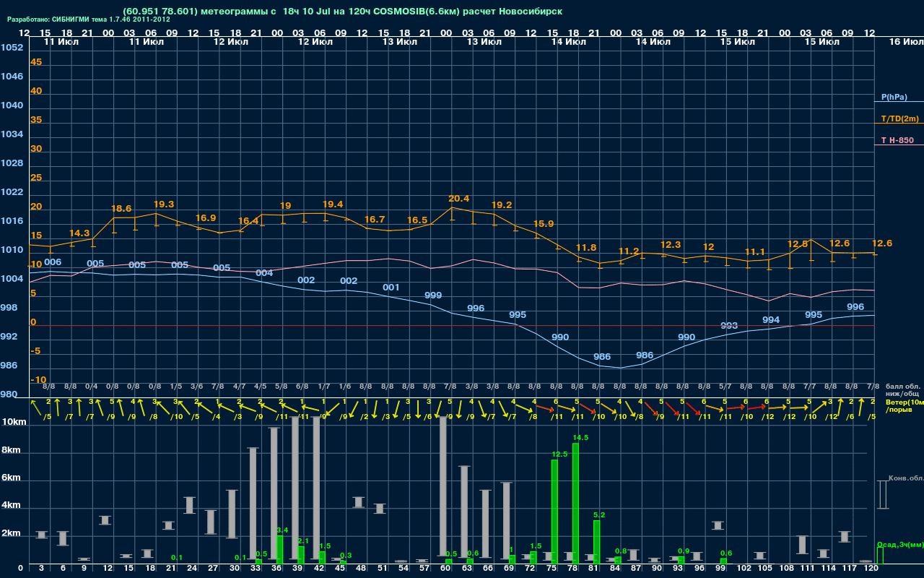924x578 pixels.
Task: Click the 0.8 precipitation value
Action: [x=621, y=551]
